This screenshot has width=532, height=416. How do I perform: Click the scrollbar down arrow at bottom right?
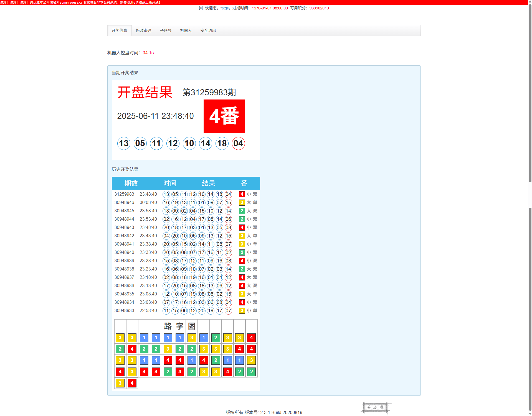530,414
